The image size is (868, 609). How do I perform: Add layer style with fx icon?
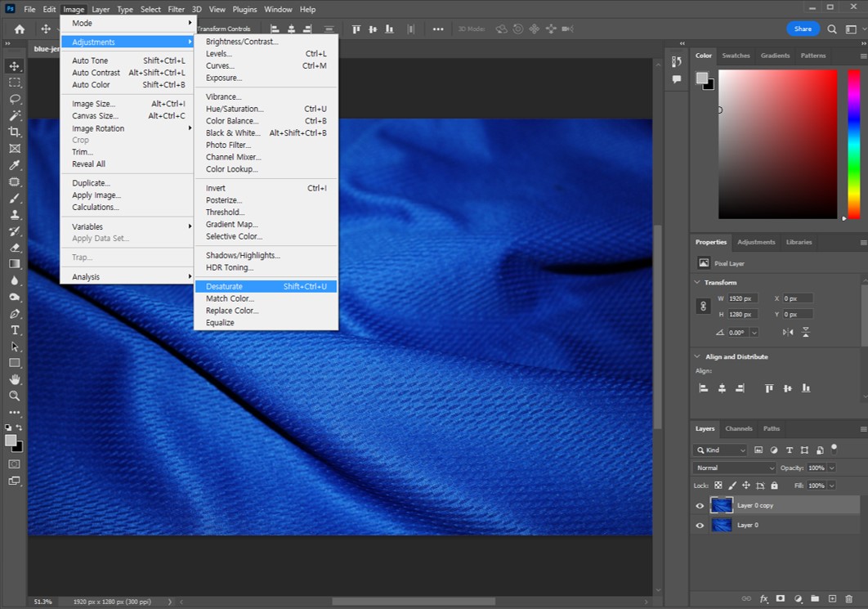click(x=764, y=598)
